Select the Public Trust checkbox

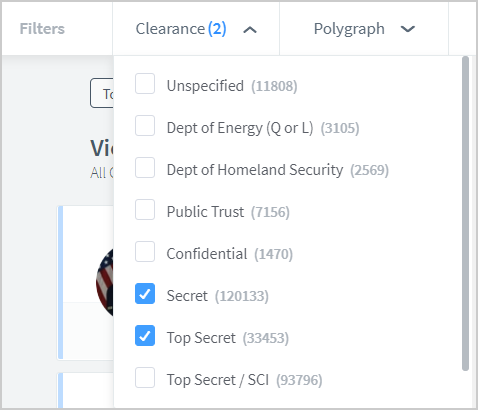point(145,210)
